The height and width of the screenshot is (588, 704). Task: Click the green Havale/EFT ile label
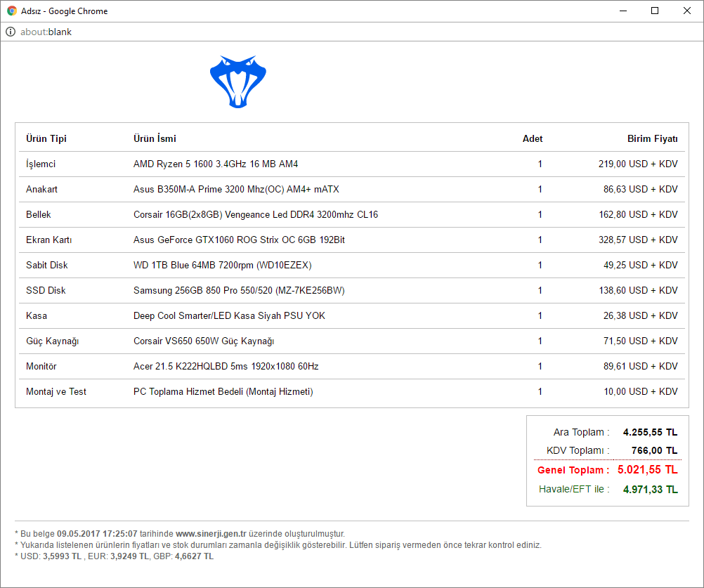tap(574, 489)
